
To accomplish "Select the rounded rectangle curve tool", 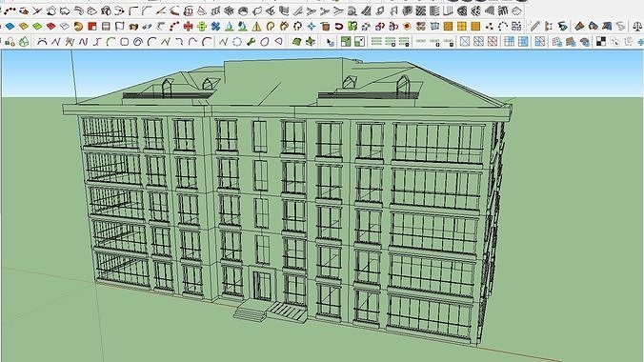I will coord(125,42).
